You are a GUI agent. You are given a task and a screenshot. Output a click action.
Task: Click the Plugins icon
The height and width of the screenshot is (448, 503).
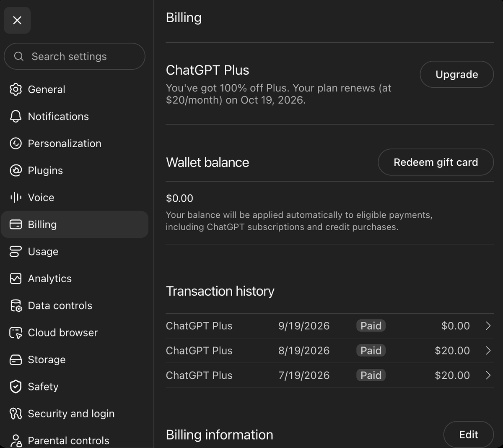pyautogui.click(x=16, y=170)
